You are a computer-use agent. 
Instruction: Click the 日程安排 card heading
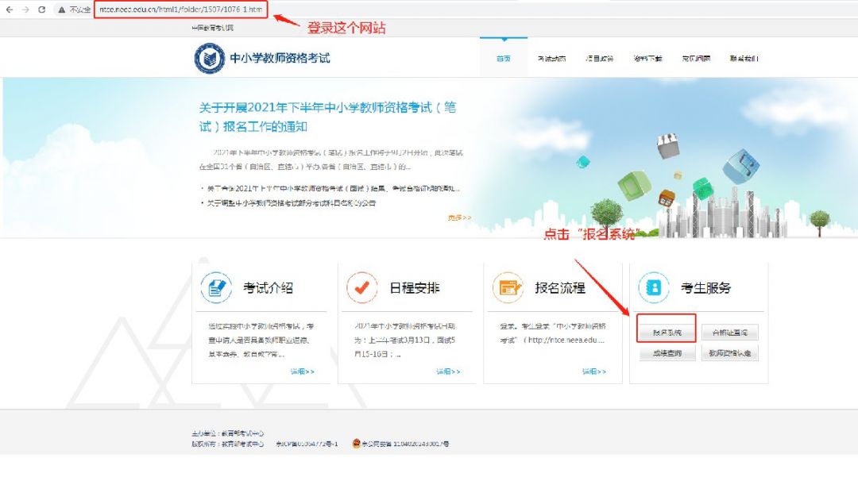coord(414,287)
